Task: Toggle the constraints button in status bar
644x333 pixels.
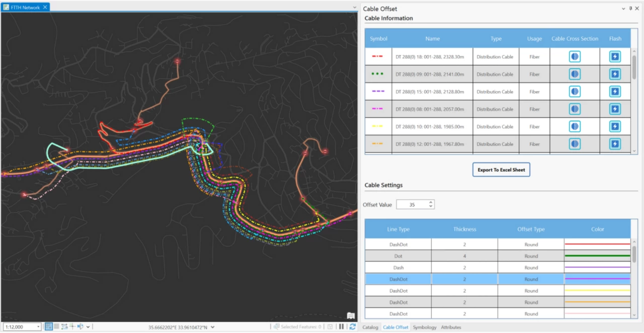Action: (x=64, y=327)
